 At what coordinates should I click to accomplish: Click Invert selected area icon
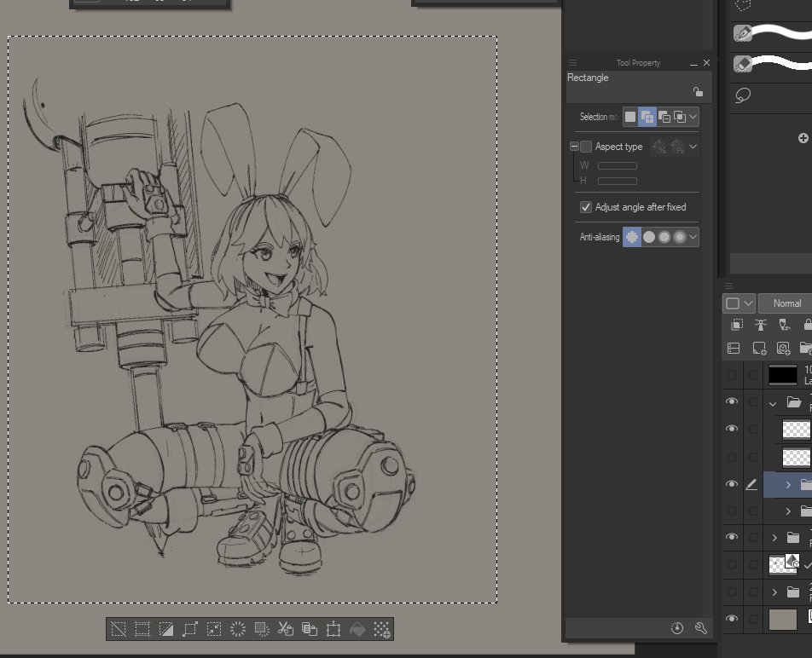click(166, 629)
